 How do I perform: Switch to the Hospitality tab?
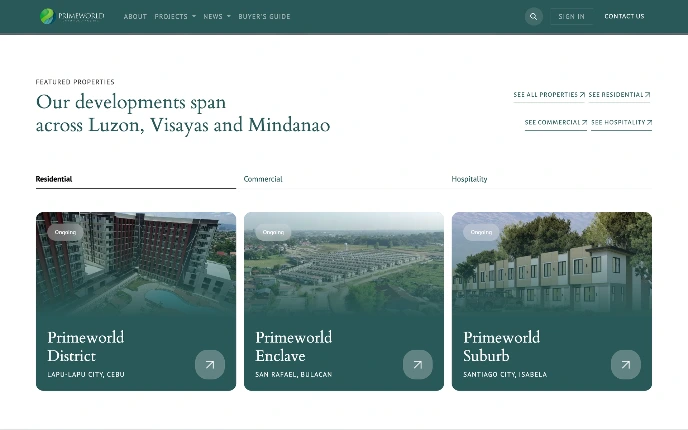[469, 179]
